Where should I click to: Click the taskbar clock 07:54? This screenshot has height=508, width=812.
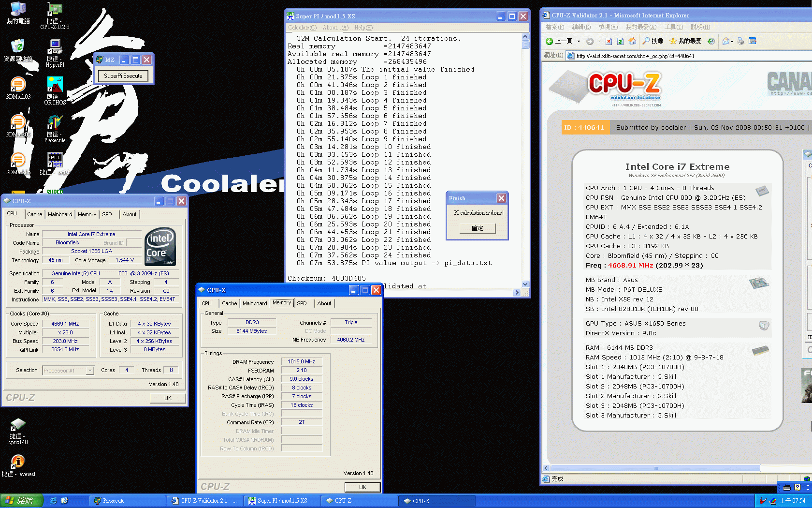coord(792,501)
